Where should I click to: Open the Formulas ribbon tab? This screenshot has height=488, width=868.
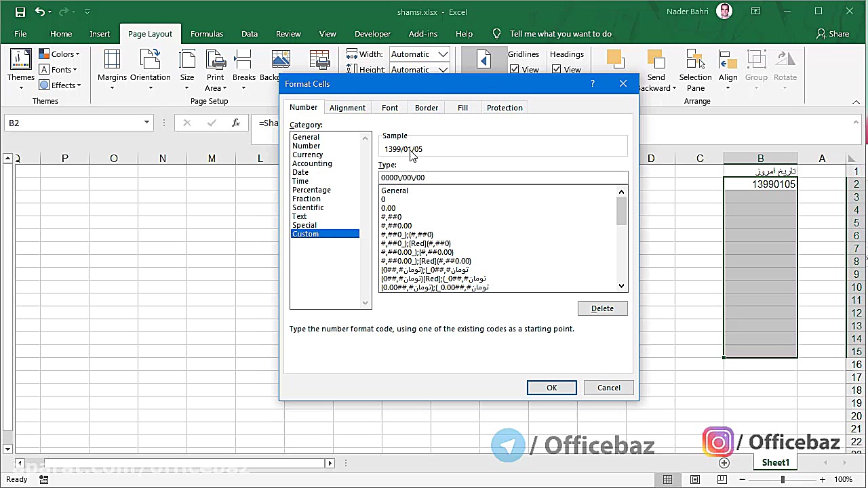pyautogui.click(x=207, y=34)
